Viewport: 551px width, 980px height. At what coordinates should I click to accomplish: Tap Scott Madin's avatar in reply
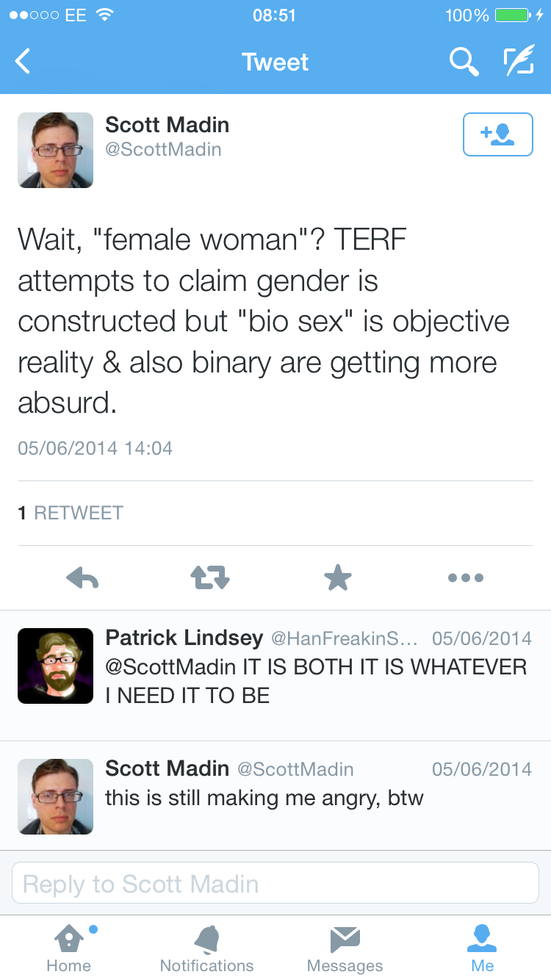56,796
